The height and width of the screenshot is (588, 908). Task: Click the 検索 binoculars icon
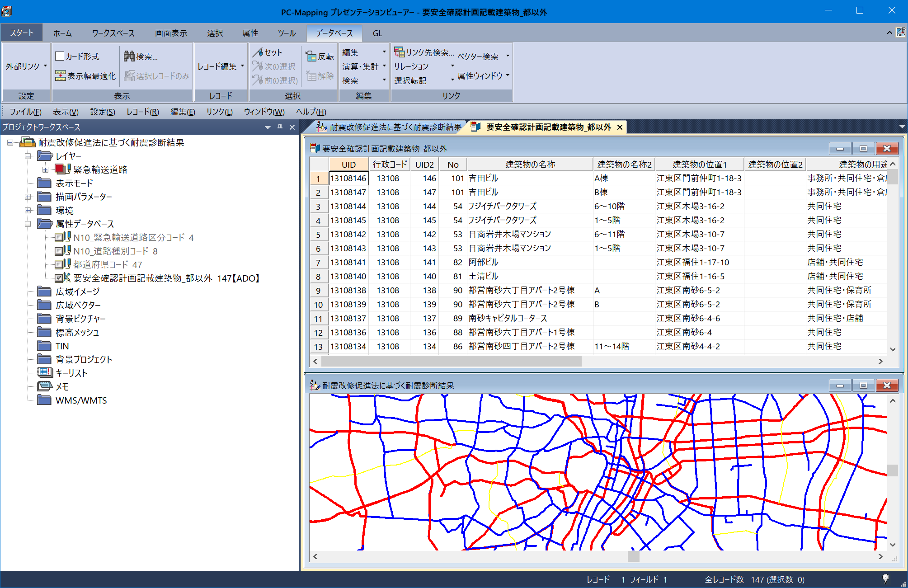pos(129,56)
